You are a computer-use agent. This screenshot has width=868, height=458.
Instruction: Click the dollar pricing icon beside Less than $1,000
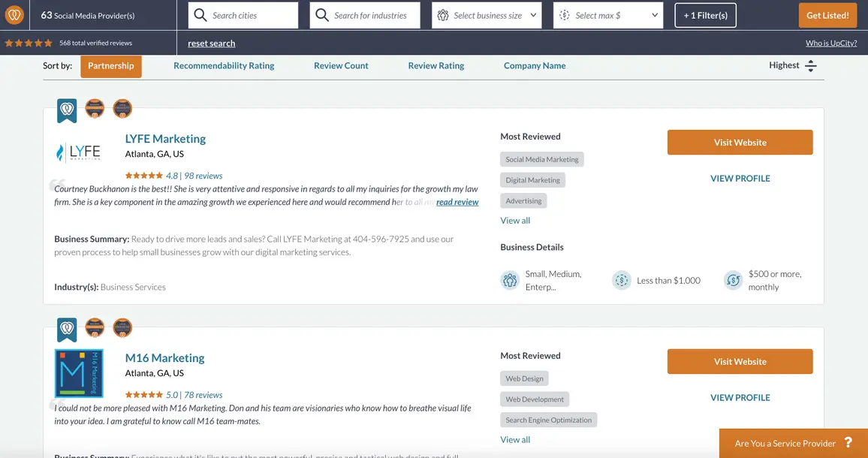[621, 281]
